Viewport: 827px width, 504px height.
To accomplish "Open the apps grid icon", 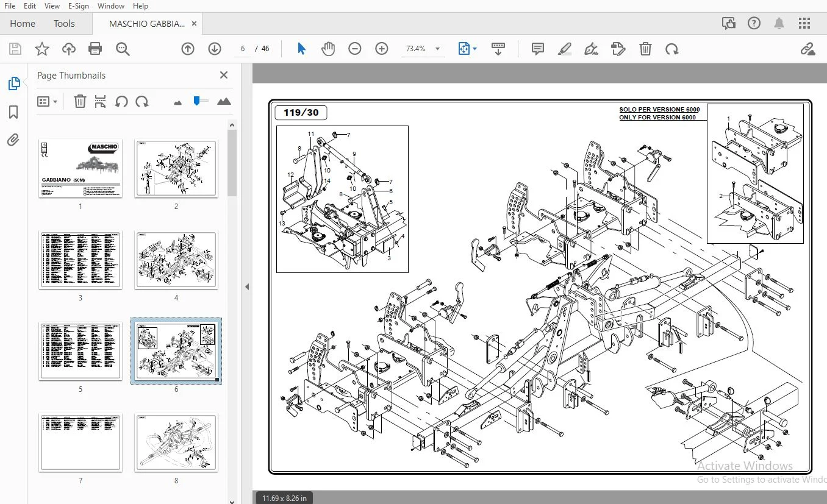I will tap(804, 24).
